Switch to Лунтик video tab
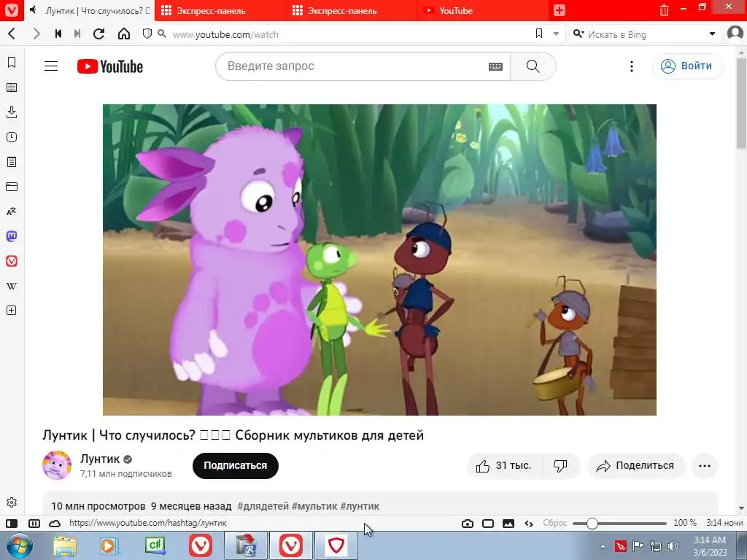Viewport: 747px width, 560px height. pyautogui.click(x=90, y=10)
